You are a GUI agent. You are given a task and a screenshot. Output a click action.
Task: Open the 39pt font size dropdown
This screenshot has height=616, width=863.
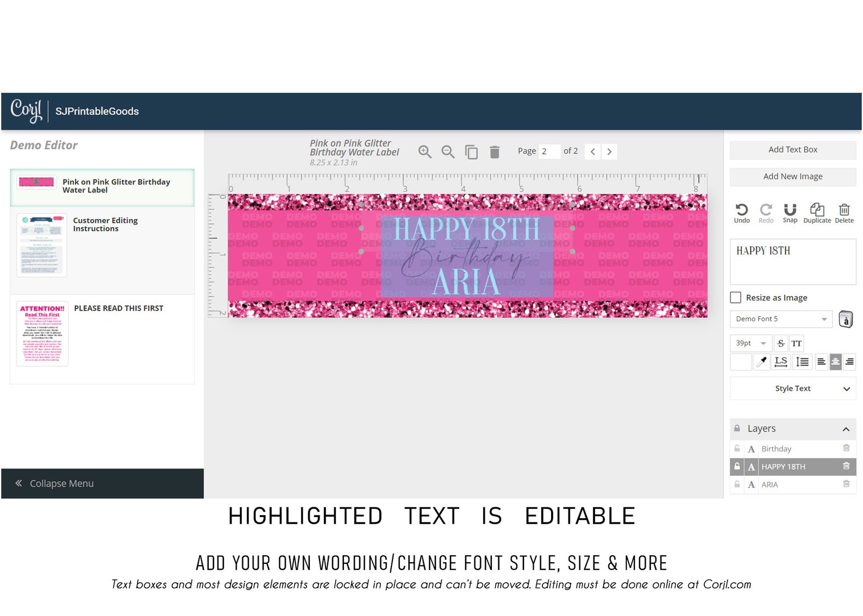[751, 343]
